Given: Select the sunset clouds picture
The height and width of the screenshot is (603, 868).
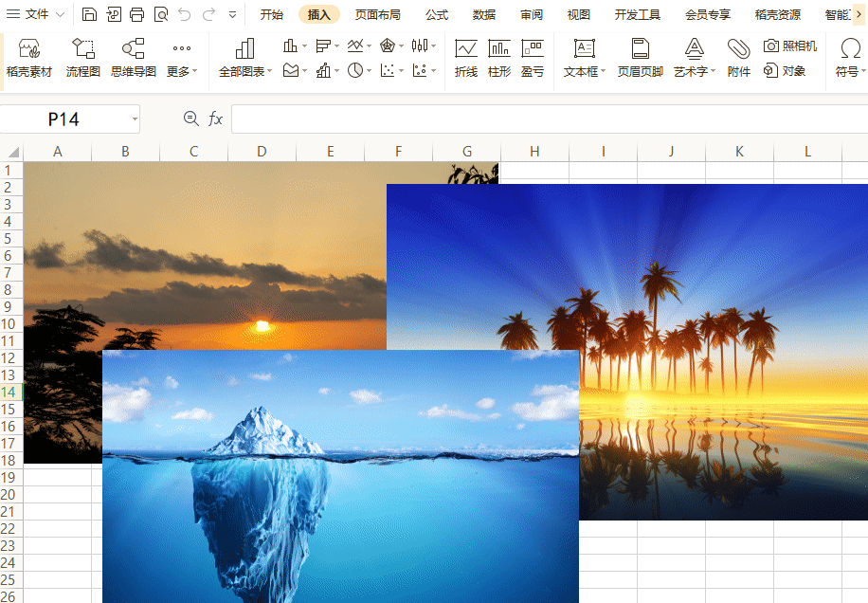Looking at the screenshot, I should 205,255.
